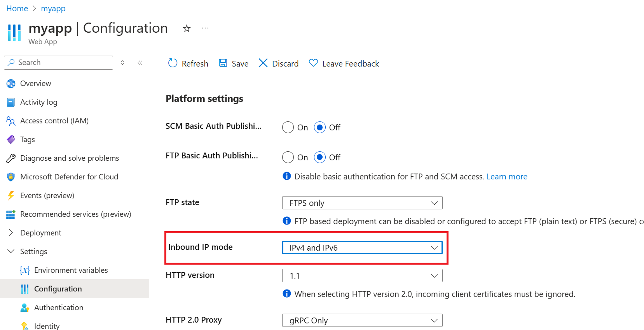The height and width of the screenshot is (330, 644).
Task: Click the Diagnose and solve problems wrench icon
Action: coord(10,158)
